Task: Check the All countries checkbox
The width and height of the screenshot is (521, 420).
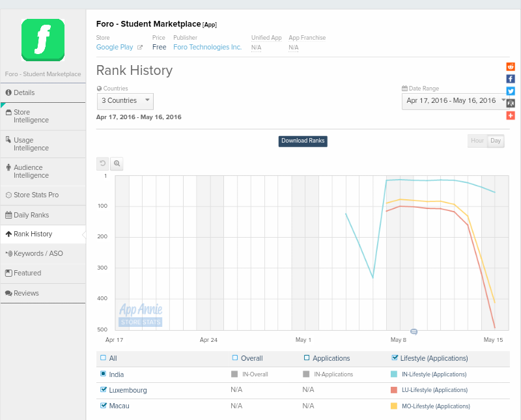Action: [103, 357]
